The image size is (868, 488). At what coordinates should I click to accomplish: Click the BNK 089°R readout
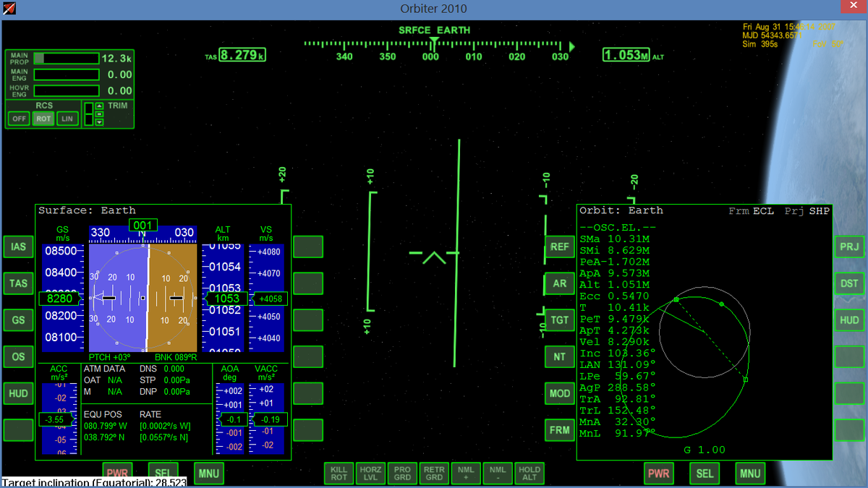[x=177, y=358]
